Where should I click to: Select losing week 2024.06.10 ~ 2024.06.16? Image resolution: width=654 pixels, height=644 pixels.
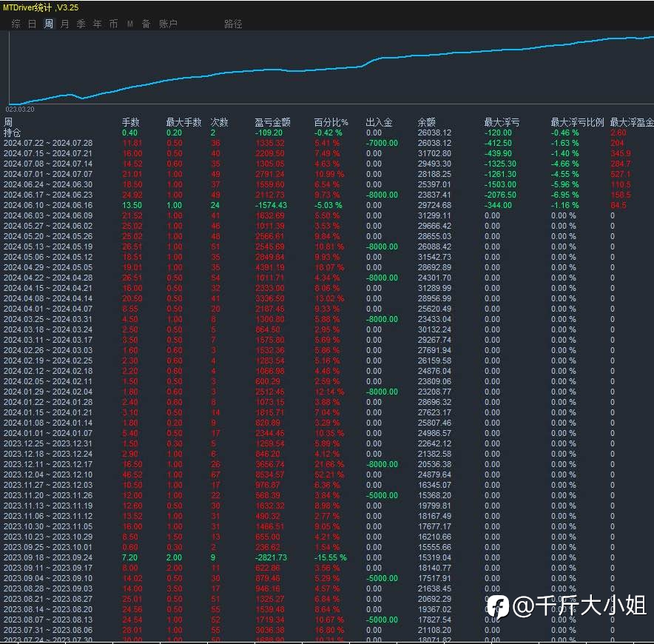click(x=327, y=205)
